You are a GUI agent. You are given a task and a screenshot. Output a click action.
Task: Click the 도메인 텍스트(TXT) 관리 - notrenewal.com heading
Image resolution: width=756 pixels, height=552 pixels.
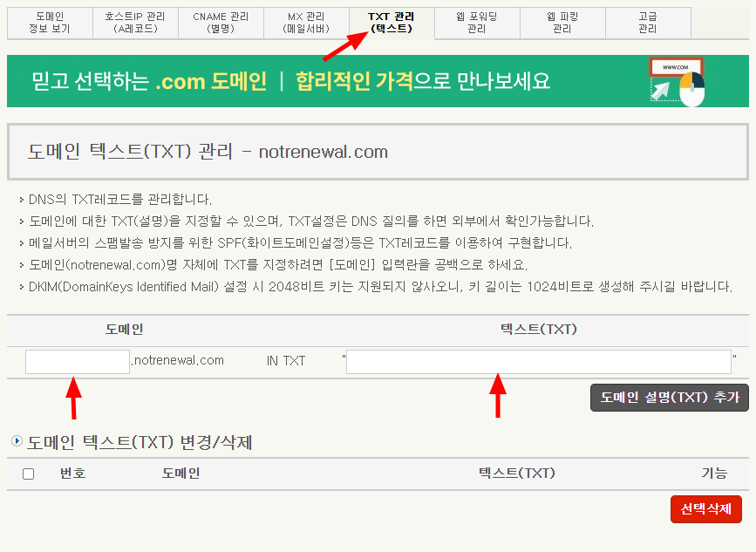coord(208,152)
